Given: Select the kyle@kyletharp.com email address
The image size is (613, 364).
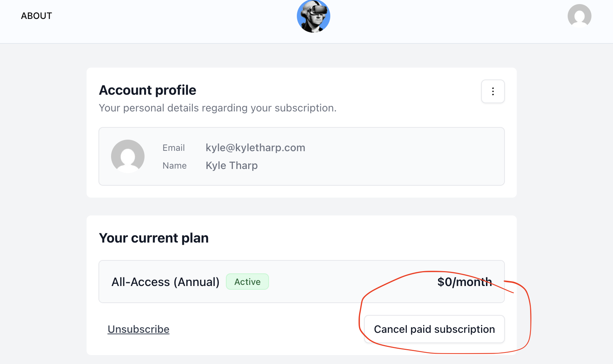Looking at the screenshot, I should tap(255, 148).
